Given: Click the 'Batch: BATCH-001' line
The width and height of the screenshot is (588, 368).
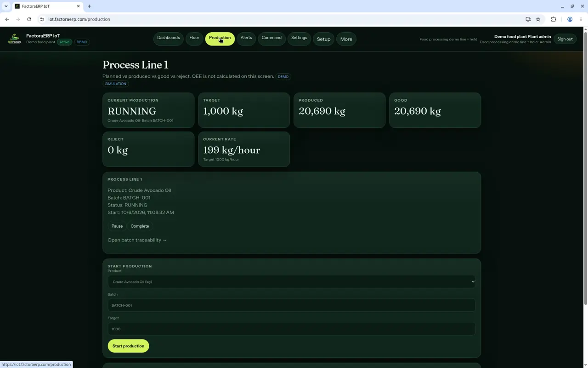Looking at the screenshot, I should point(129,198).
